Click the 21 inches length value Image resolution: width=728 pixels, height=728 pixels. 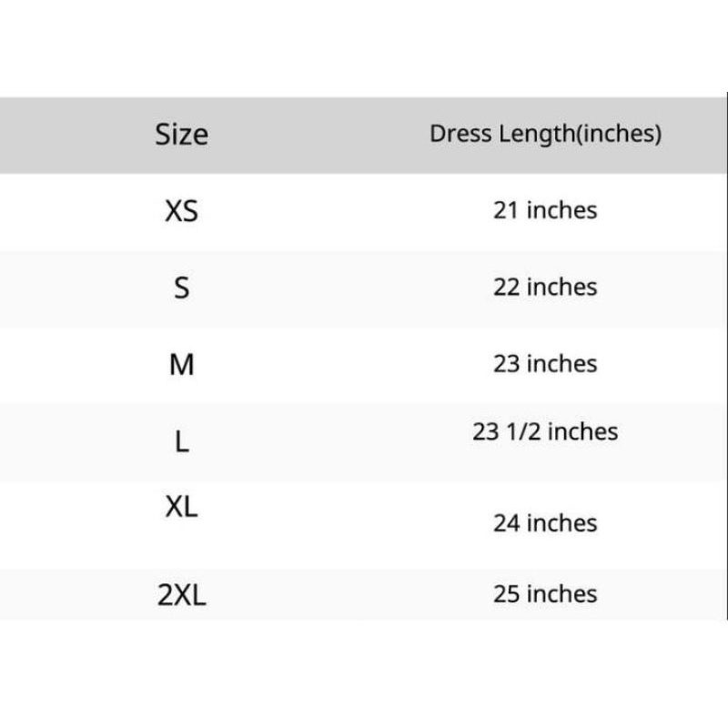(545, 210)
